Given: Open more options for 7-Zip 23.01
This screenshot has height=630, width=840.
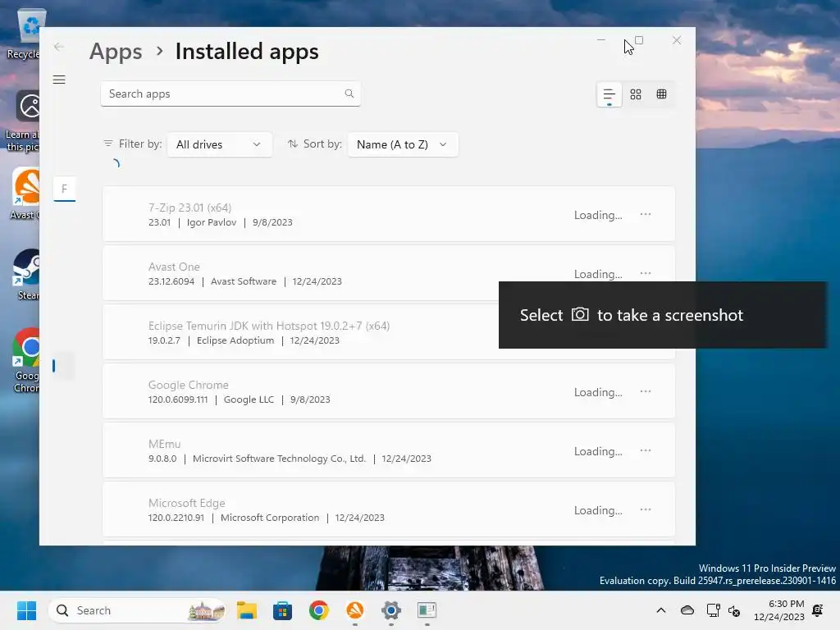Looking at the screenshot, I should pyautogui.click(x=646, y=214).
